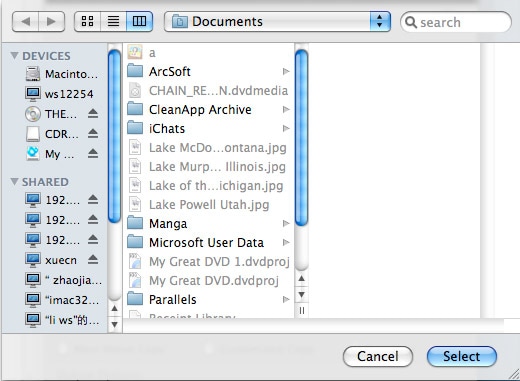Expand ArcSoft folder arrow
520x381 pixels.
tap(286, 71)
